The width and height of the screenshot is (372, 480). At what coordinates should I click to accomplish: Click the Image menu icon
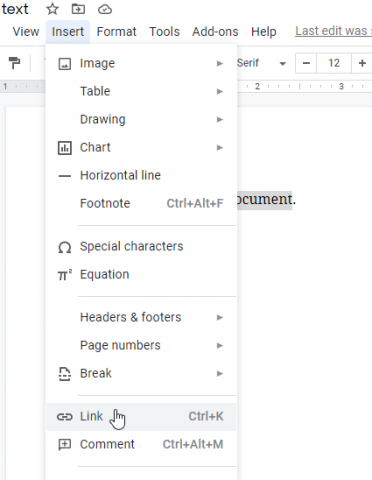pyautogui.click(x=65, y=63)
